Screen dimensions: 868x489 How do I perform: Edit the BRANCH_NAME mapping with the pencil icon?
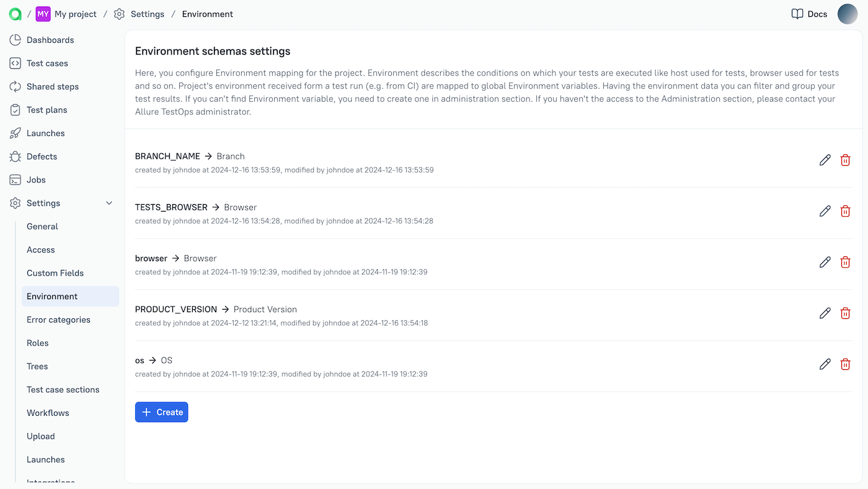click(825, 160)
